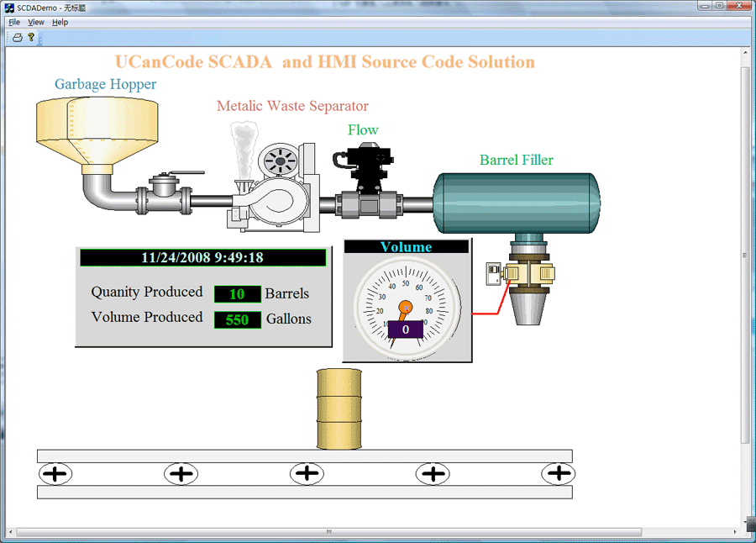Click the Volume Produced gallons value field
This screenshot has height=543, width=756.
237,319
